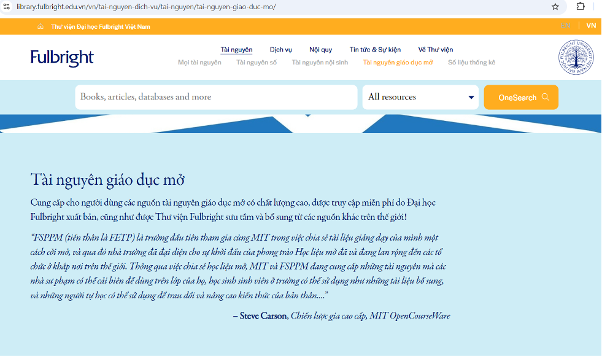
Task: Open the Tài nguyên menu
Action: point(236,50)
